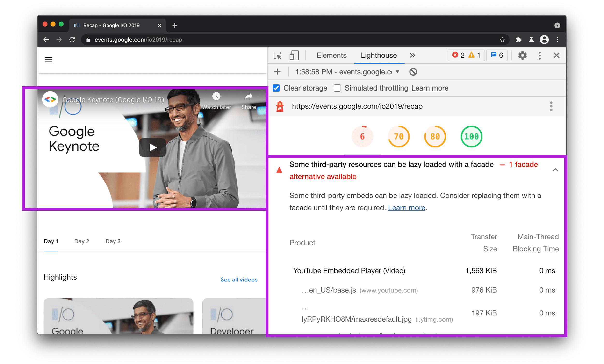Click the close DevTools panel icon

(557, 56)
